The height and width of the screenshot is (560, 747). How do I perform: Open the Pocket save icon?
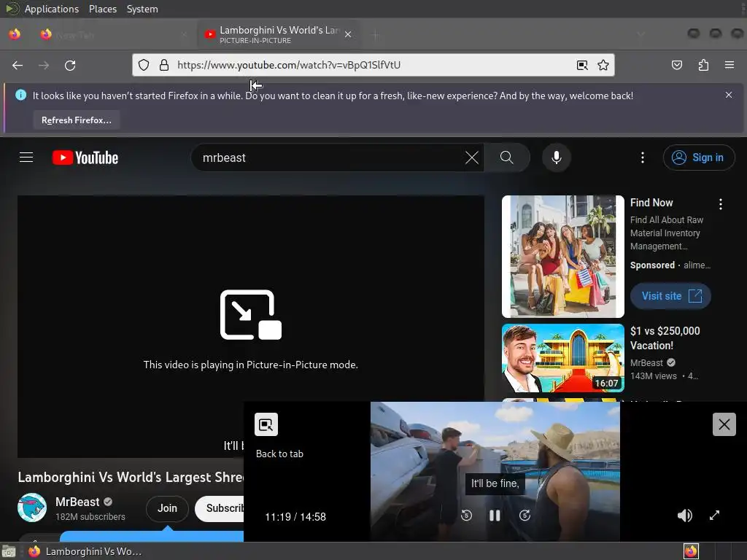tap(677, 65)
